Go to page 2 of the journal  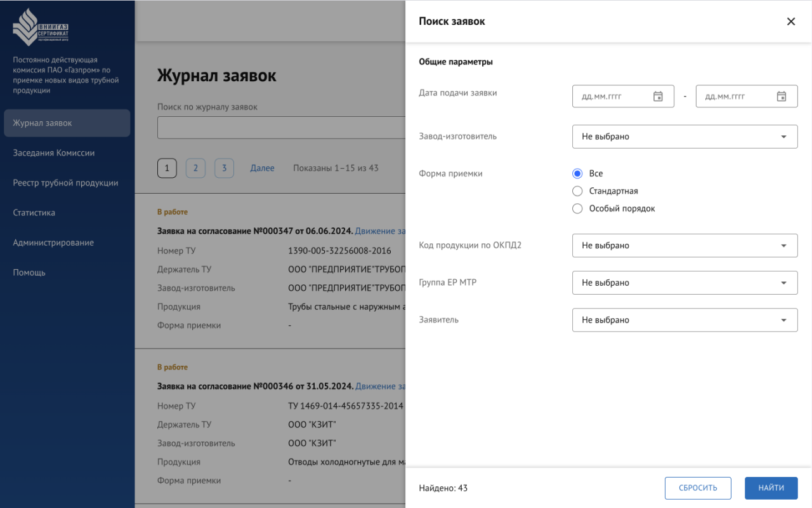click(x=195, y=168)
